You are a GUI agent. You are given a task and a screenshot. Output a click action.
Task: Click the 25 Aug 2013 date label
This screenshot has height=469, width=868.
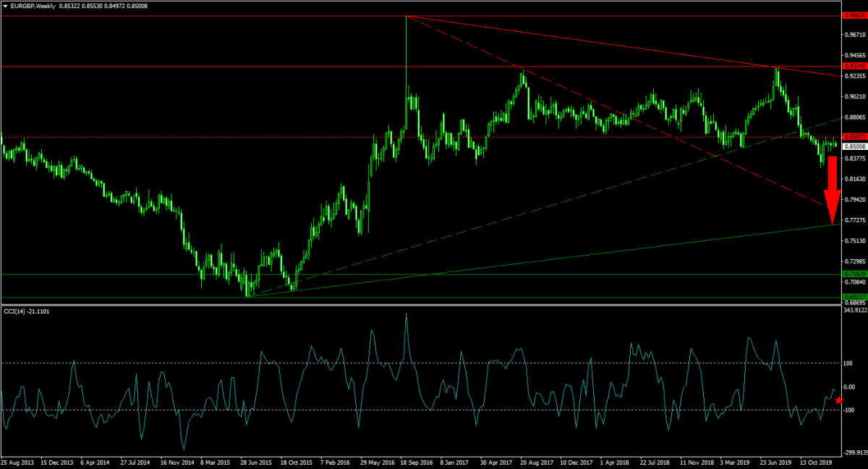[17, 461]
